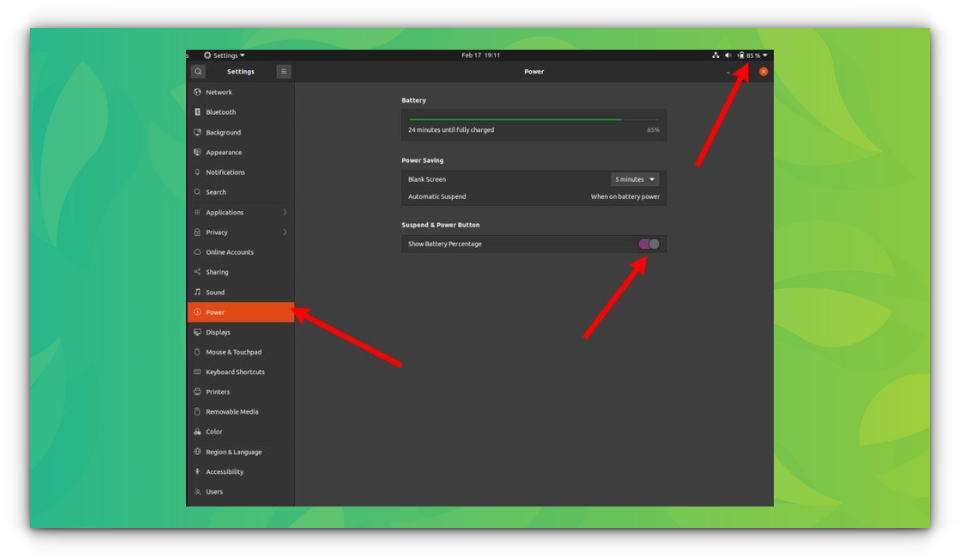Viewport: 960px width, 560px height.
Task: Click the Removable Media icon
Action: pos(197,412)
